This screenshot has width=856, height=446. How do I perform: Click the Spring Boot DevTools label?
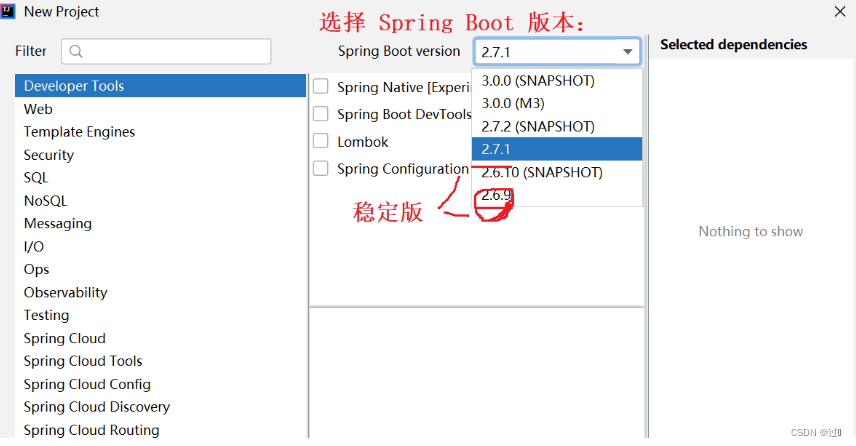[x=404, y=114]
